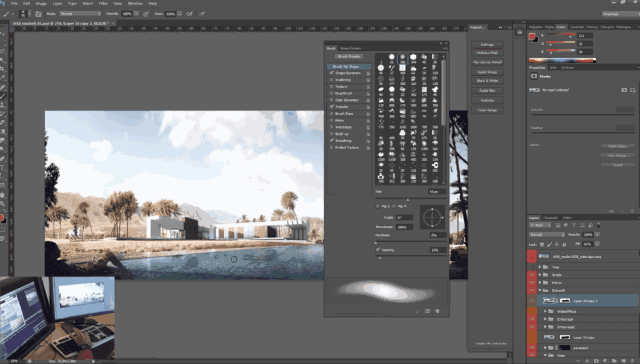Click the lock image pixels brush icon
The image size is (640, 364).
click(549, 244)
